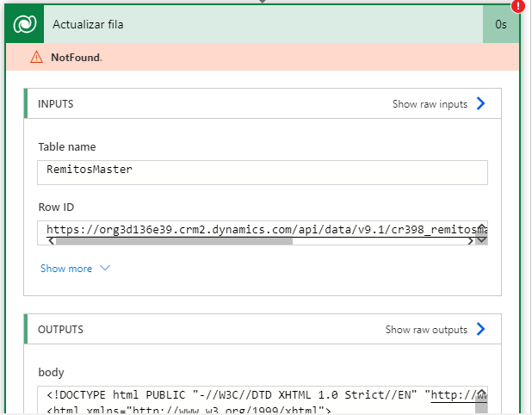Screen dimensions: 532x415
Task: Open the Actualizar fila action header
Action: [x=263, y=24]
